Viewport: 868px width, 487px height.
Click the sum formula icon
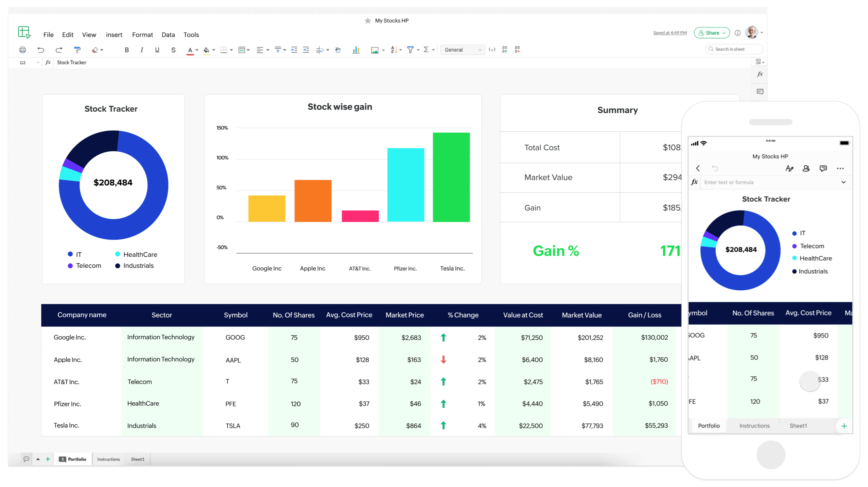[x=427, y=50]
